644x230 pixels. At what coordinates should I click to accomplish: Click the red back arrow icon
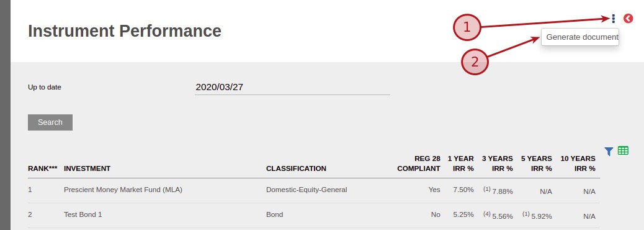pyautogui.click(x=628, y=19)
